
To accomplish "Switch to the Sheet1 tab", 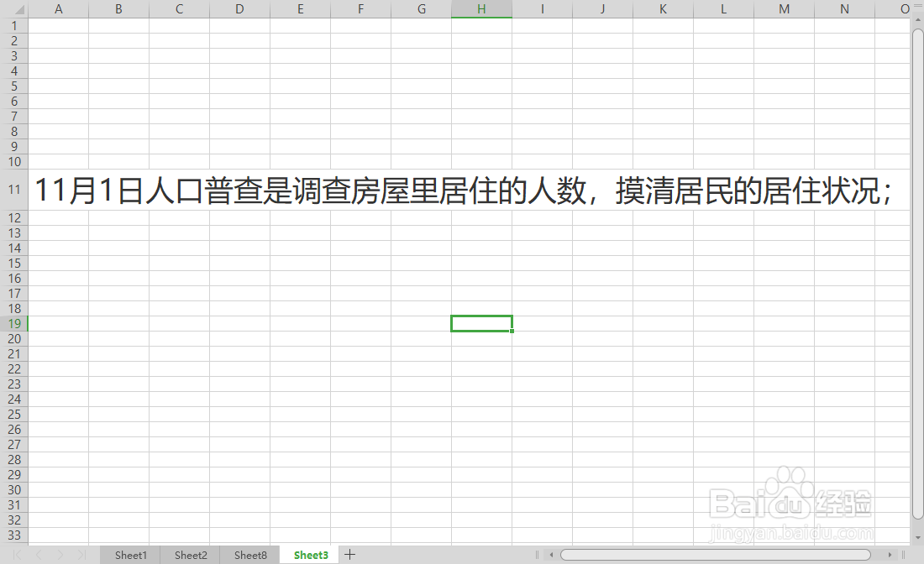I will click(x=130, y=555).
